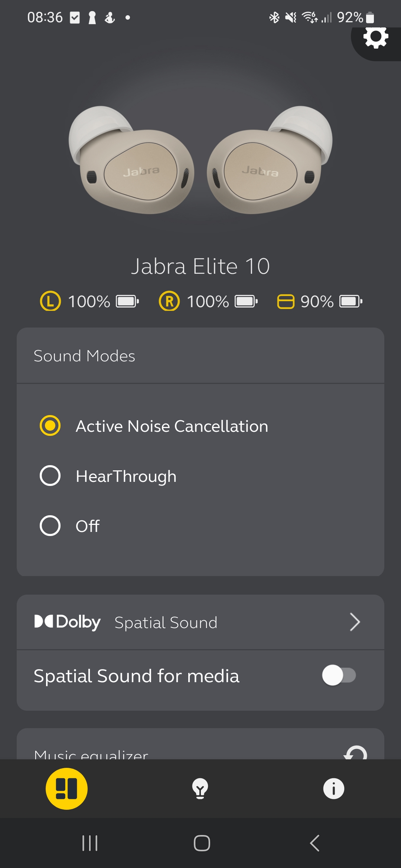The width and height of the screenshot is (401, 868).
Task: Tap the charging case battery icon
Action: [286, 301]
